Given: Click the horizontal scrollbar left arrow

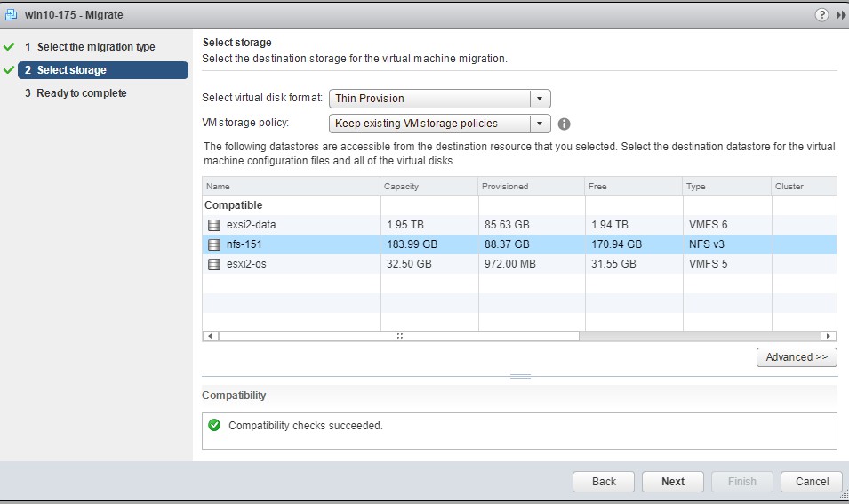Looking at the screenshot, I should pos(211,336).
